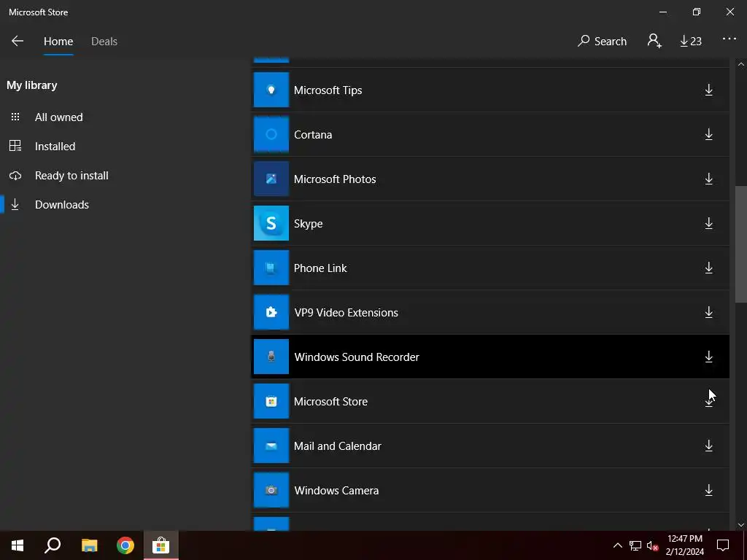Click the vertical scrollbar thumb
Image resolution: width=747 pixels, height=560 pixels.
741,244
